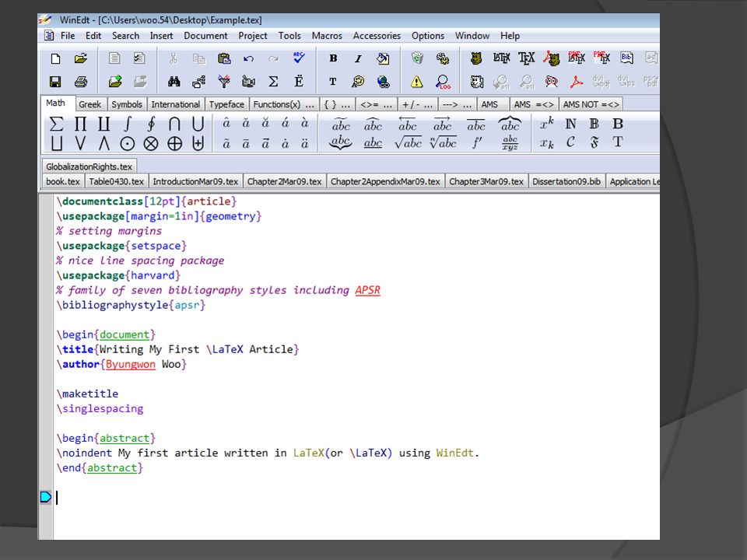
Task: Click the yellow warning triangle icon
Action: click(x=417, y=82)
